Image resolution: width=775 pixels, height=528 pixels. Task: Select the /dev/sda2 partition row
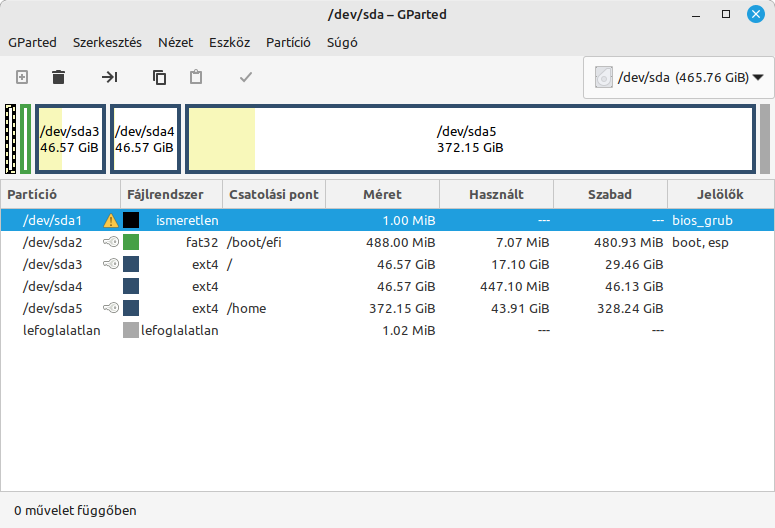(x=388, y=242)
